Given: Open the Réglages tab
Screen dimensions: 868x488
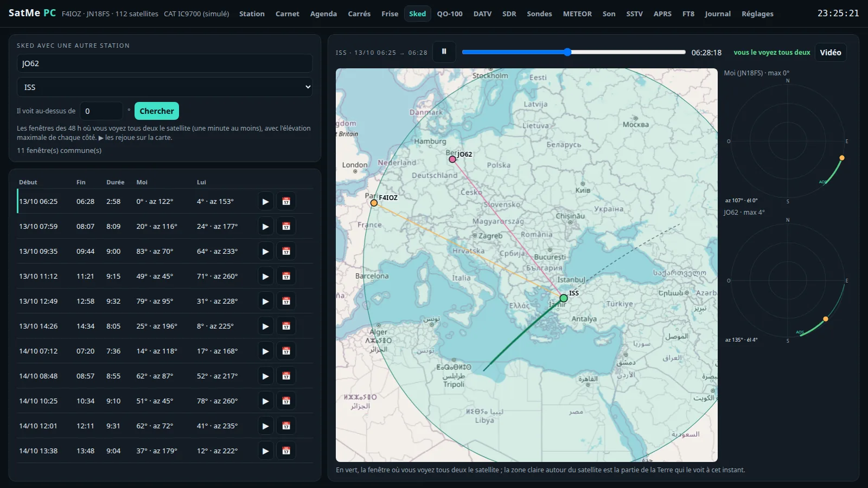Looking at the screenshot, I should (757, 14).
